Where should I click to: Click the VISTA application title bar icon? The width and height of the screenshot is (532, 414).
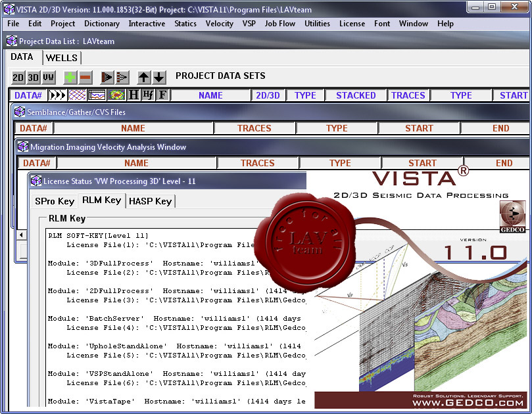click(9, 9)
